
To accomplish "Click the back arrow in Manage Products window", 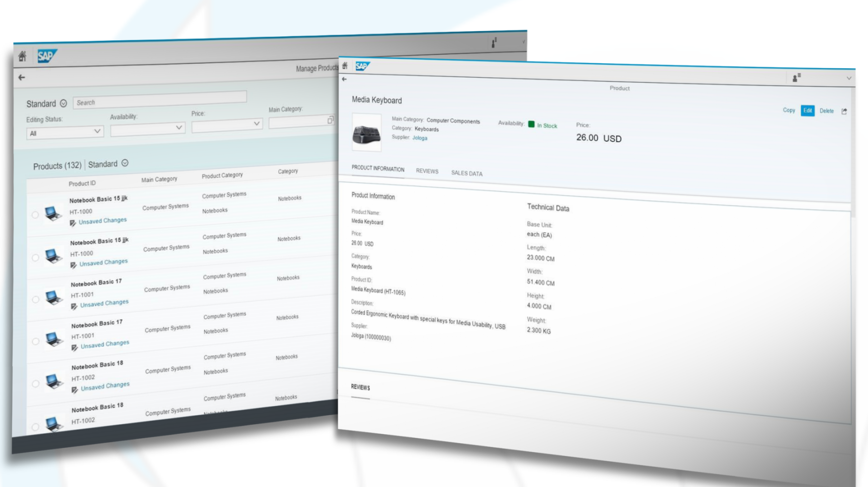I will pyautogui.click(x=22, y=77).
